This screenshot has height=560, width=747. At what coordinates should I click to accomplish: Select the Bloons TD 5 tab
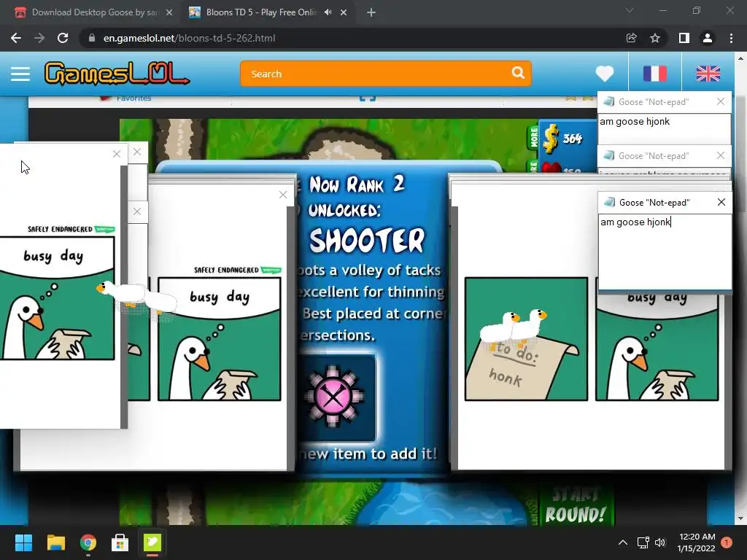[x=260, y=12]
